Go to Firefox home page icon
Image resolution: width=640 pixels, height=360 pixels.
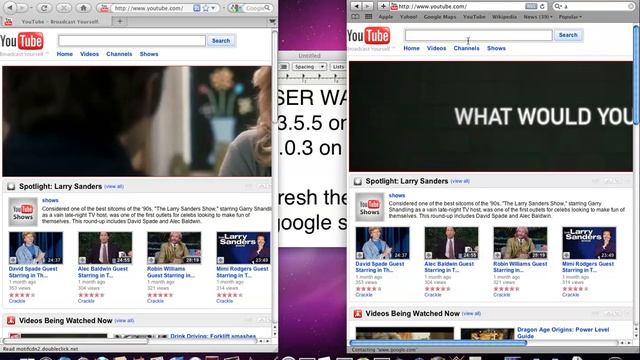[83, 8]
